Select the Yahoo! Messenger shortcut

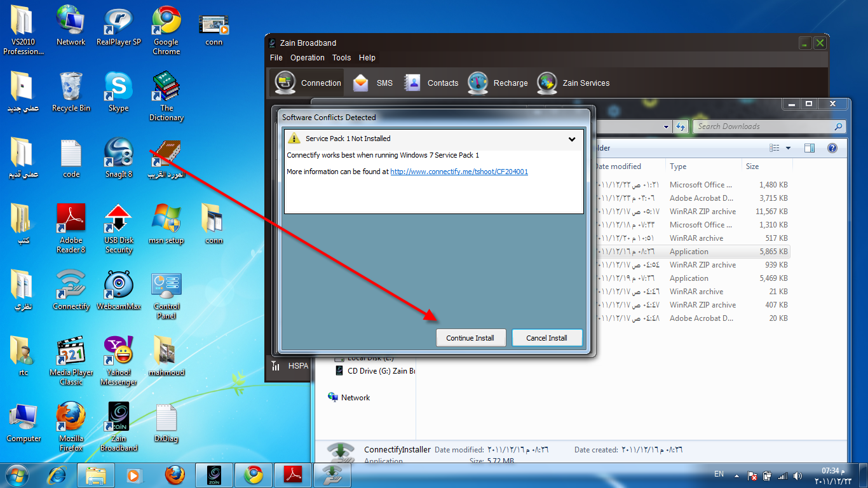click(119, 360)
